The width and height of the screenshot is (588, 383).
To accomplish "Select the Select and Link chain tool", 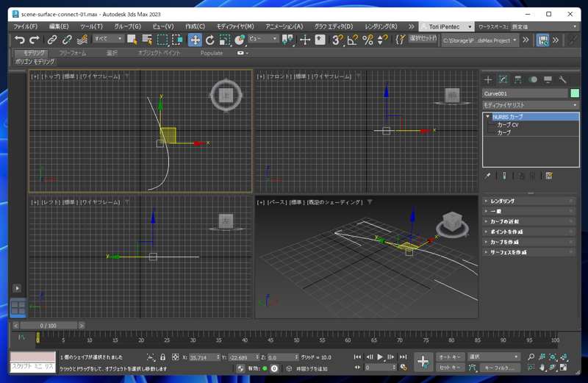I will [51, 40].
